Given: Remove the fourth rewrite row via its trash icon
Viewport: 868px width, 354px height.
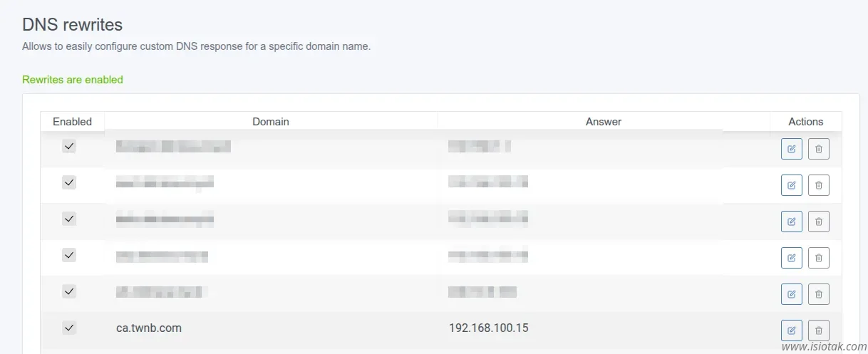Looking at the screenshot, I should (819, 258).
